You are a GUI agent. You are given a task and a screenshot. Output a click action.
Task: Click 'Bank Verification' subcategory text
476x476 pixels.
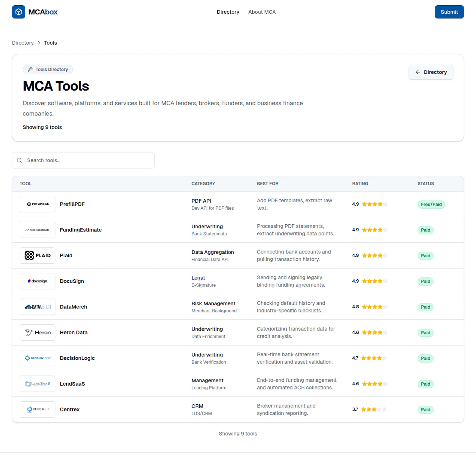click(209, 362)
